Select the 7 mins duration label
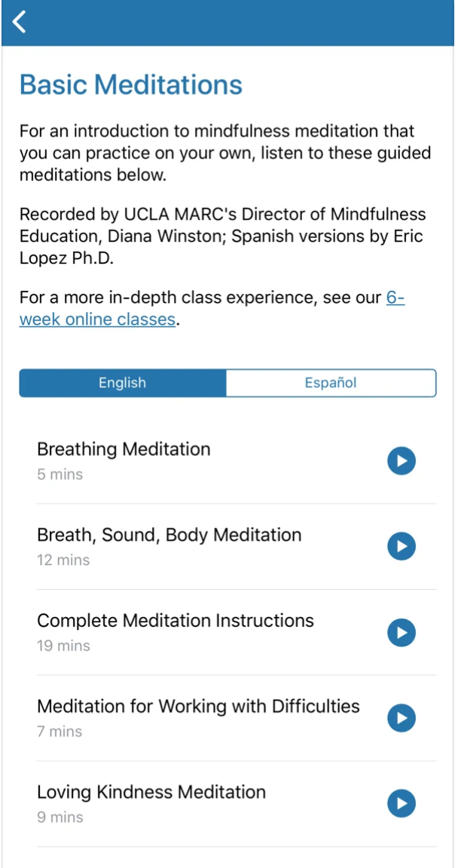This screenshot has width=455, height=868. coord(60,732)
